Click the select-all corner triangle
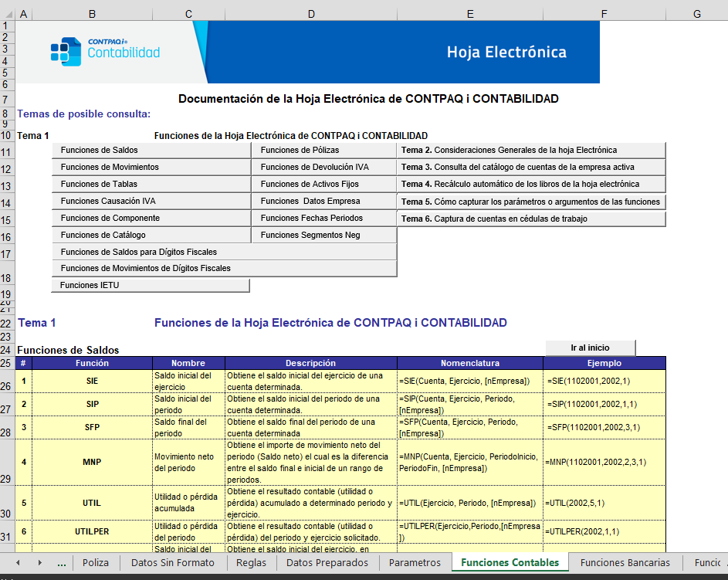Screen dimensions: 728x580 pyautogui.click(x=8, y=15)
